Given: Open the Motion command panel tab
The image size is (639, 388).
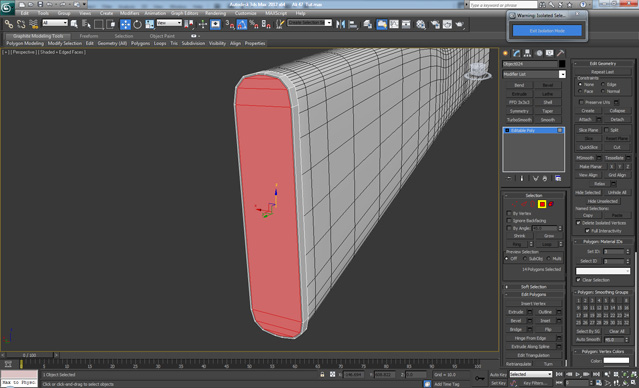Looking at the screenshot, I should 539,53.
